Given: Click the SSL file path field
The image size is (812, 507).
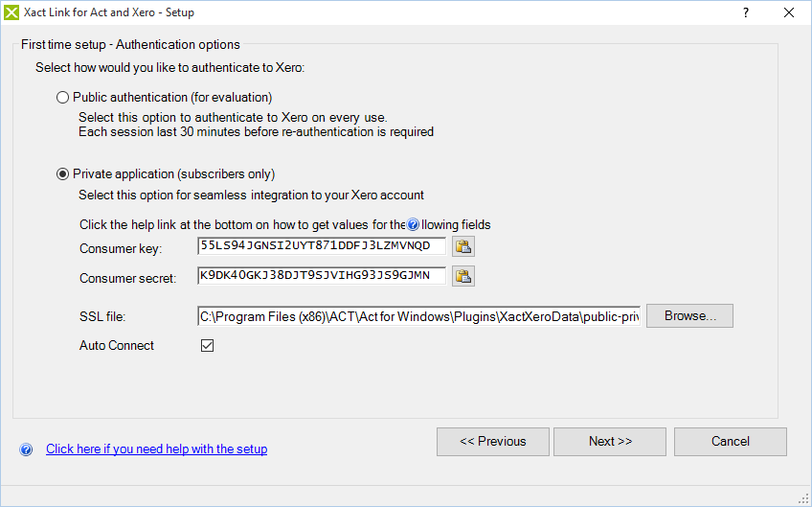Looking at the screenshot, I should pos(417,316).
